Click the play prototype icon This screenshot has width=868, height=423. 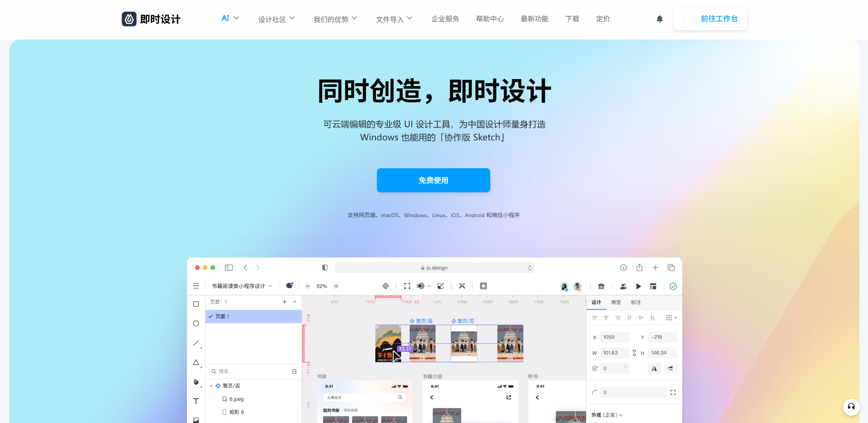coord(638,287)
